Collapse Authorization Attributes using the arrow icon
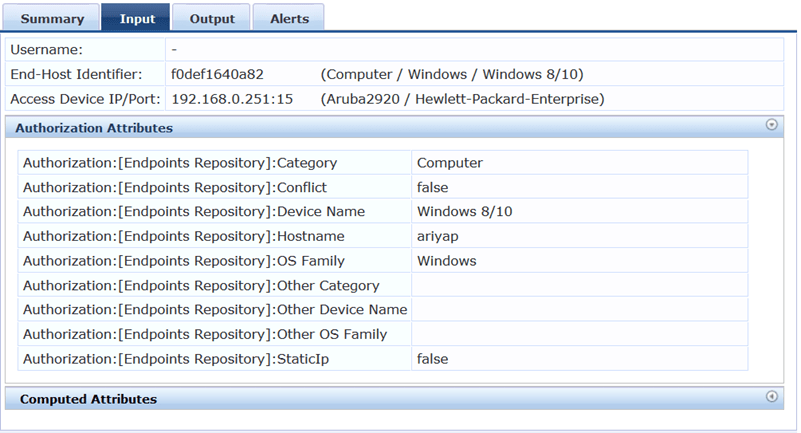The image size is (801, 433). 771,125
